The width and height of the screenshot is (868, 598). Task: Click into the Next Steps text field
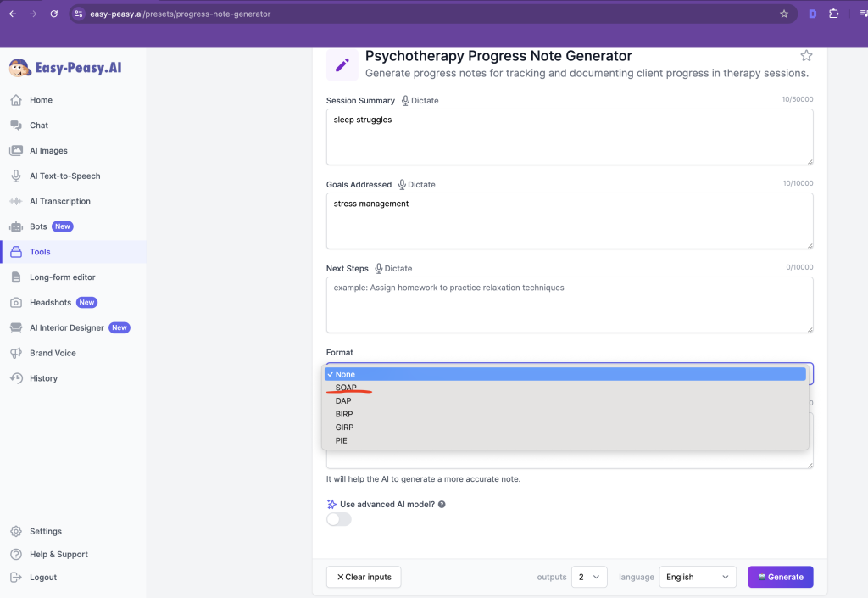tap(569, 305)
